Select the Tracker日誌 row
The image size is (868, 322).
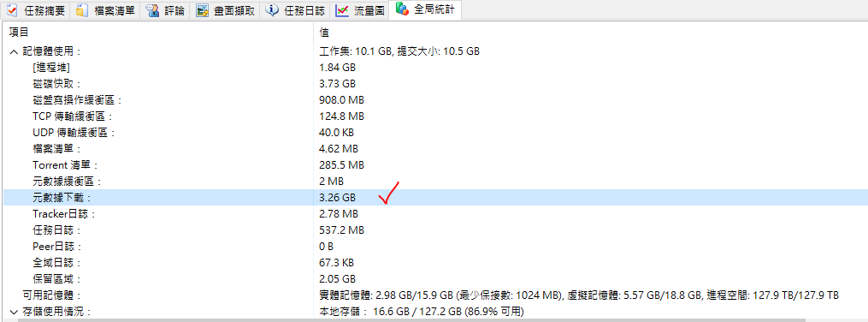tap(435, 214)
